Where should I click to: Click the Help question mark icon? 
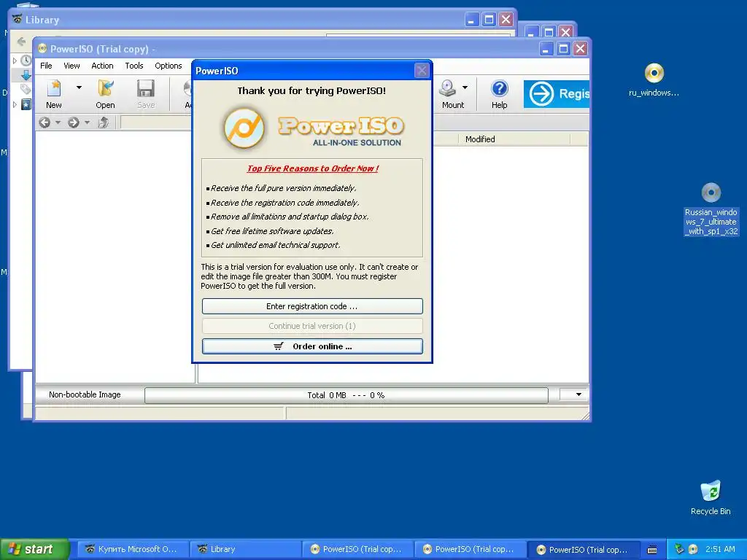pos(499,88)
